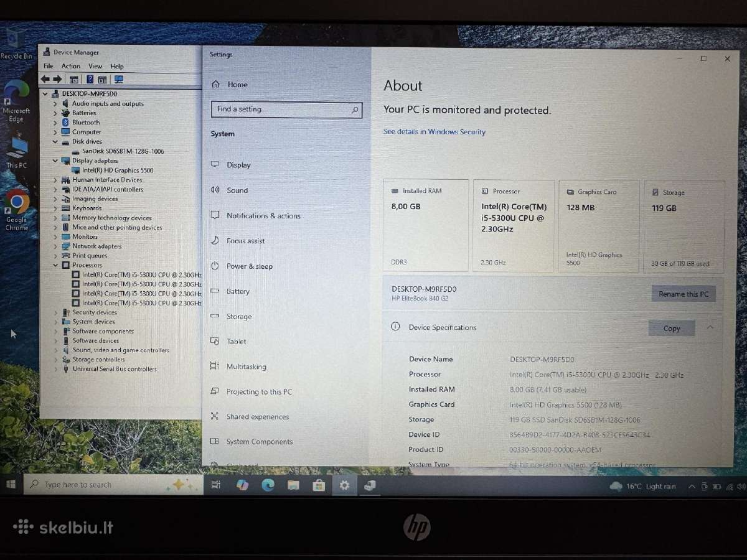Collapse the DESKTOP-M9RF5D0 root node
747x560 pixels.
pyautogui.click(x=45, y=94)
